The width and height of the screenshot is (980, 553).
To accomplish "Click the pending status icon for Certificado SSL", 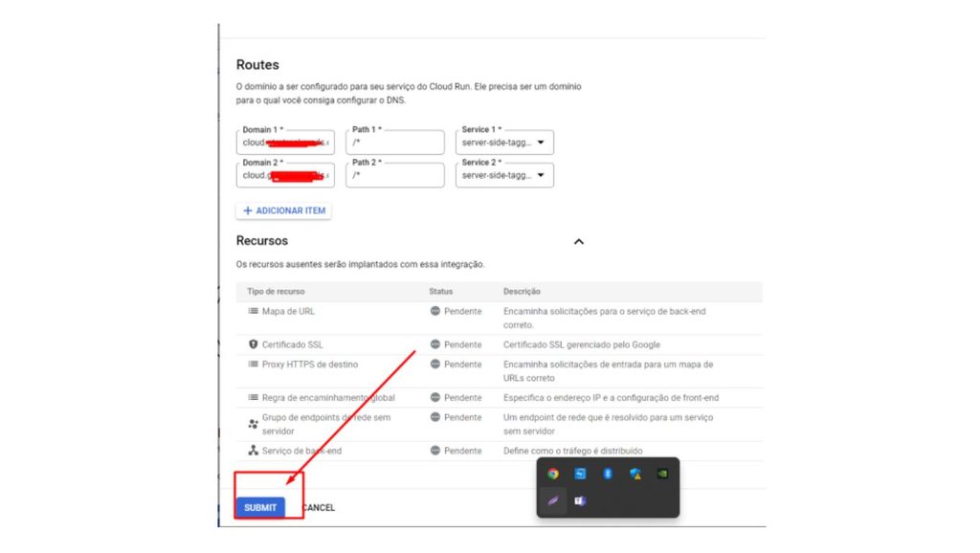I will tap(435, 344).
